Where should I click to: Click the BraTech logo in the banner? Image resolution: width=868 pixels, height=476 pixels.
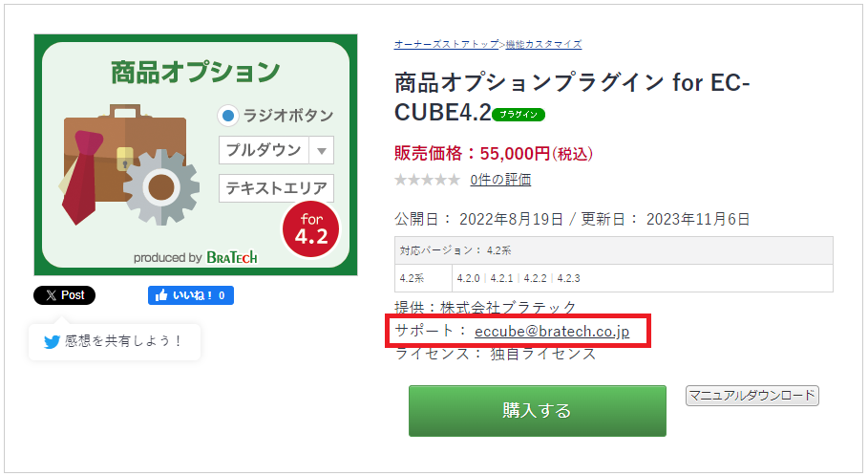tap(232, 257)
